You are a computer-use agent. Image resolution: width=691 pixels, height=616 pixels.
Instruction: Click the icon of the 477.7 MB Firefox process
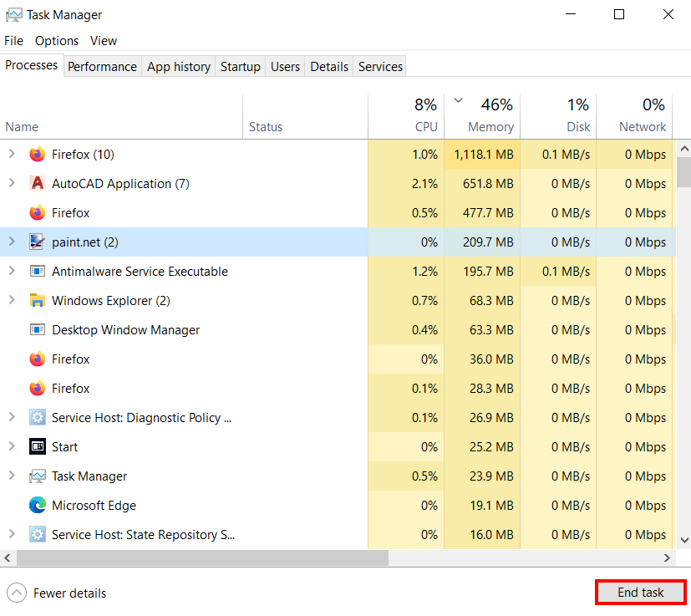38,213
